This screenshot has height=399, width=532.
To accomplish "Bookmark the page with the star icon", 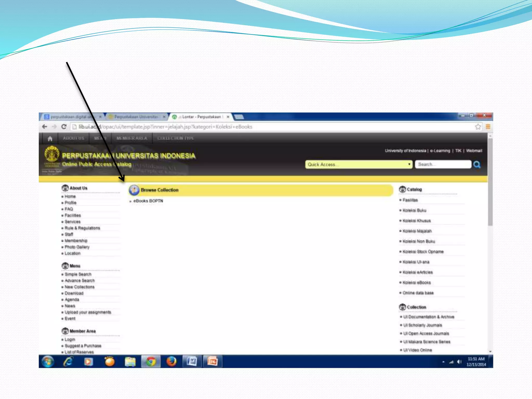I will coord(478,127).
